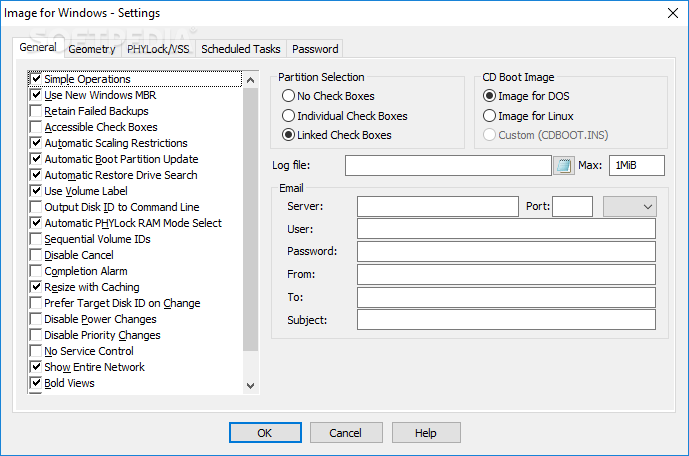Toggle Resize with Caching
Viewport: 689px width, 456px height.
(36, 287)
